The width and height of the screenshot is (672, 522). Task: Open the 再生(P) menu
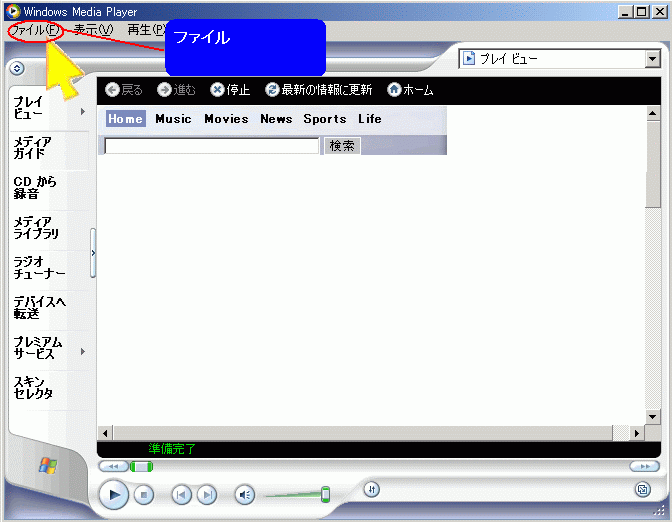tap(146, 30)
